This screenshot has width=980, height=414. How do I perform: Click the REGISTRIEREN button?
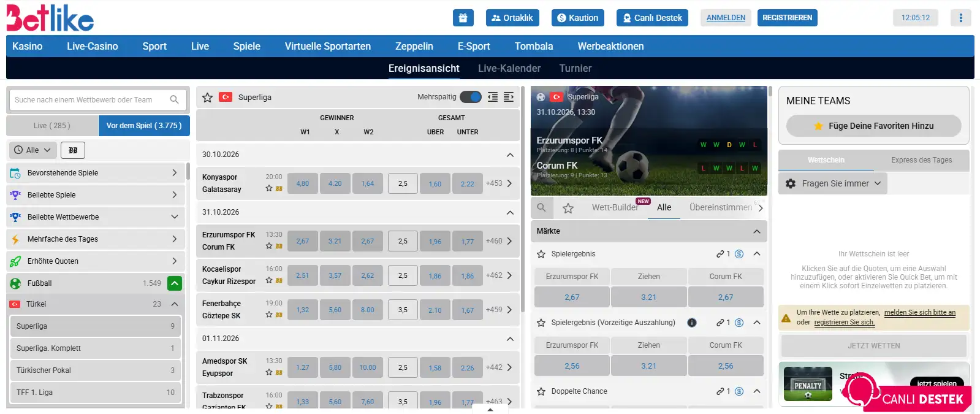point(787,18)
